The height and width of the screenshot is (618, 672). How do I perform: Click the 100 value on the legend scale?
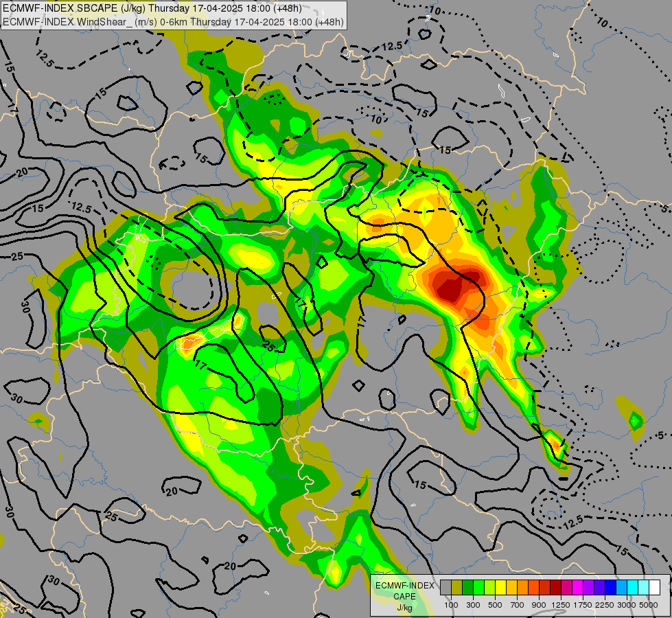coord(451,605)
